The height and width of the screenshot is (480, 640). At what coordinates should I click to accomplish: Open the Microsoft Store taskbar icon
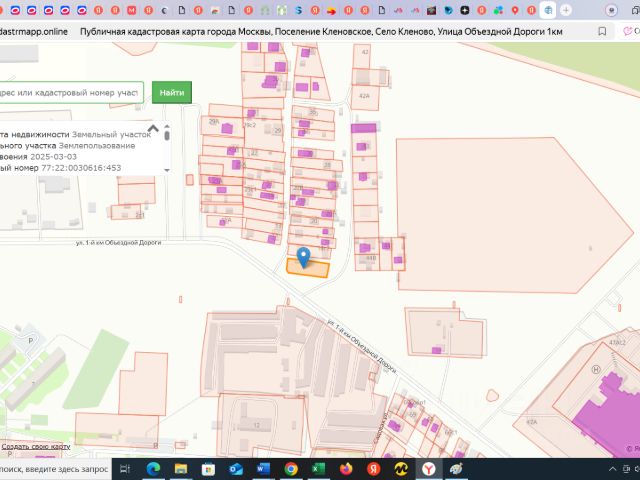[208, 468]
